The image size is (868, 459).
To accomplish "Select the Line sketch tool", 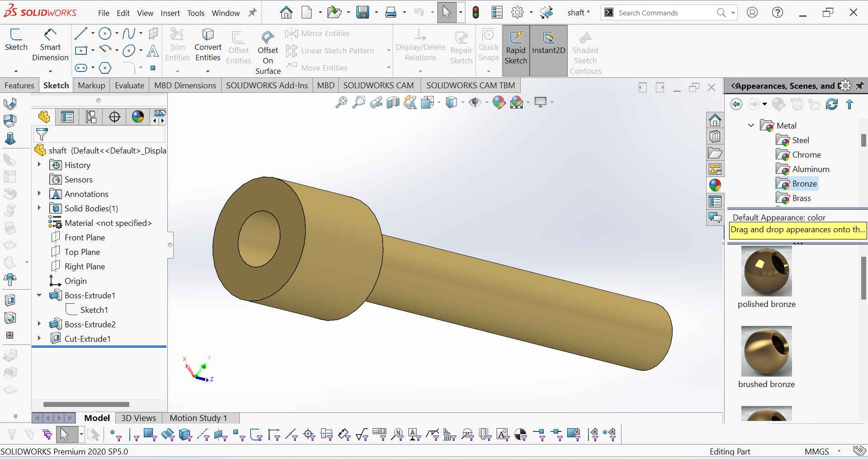I will [x=81, y=33].
